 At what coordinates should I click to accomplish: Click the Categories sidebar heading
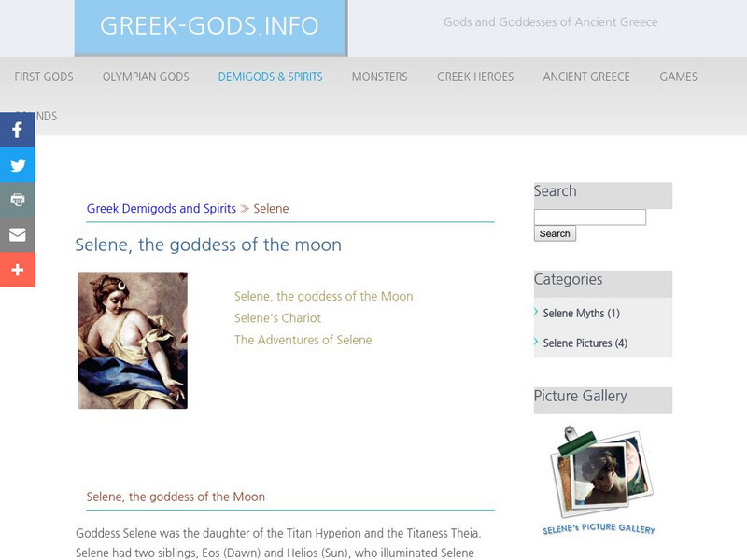(568, 279)
